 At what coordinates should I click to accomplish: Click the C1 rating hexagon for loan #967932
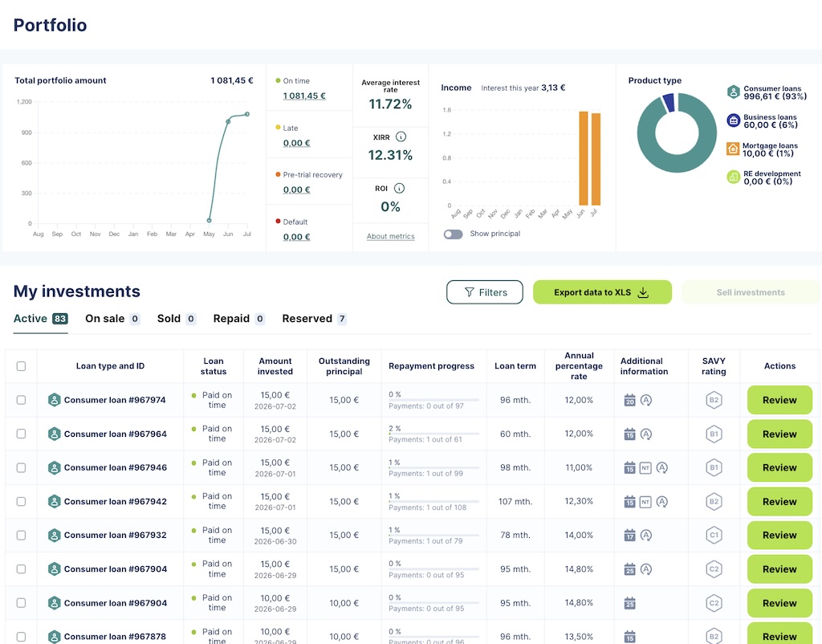(714, 536)
